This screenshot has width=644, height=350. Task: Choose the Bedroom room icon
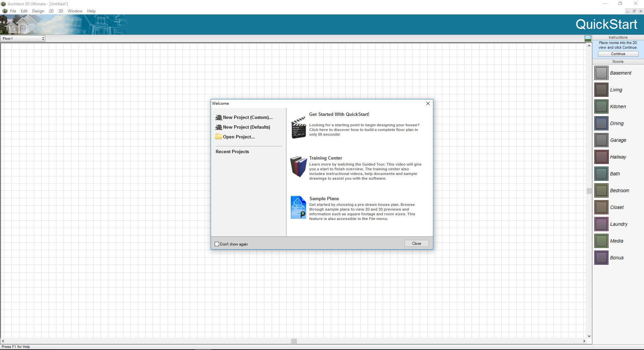(x=601, y=190)
